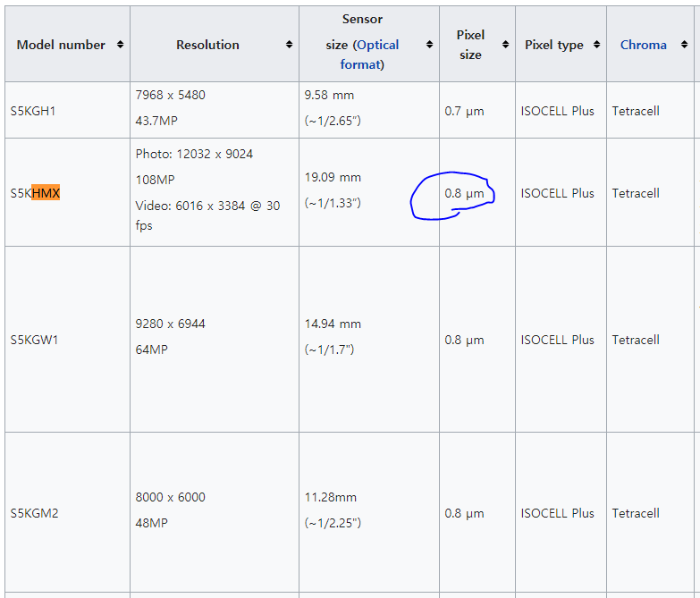The width and height of the screenshot is (700, 598).
Task: Sort table by Resolution column arrows
Action: pyautogui.click(x=290, y=44)
